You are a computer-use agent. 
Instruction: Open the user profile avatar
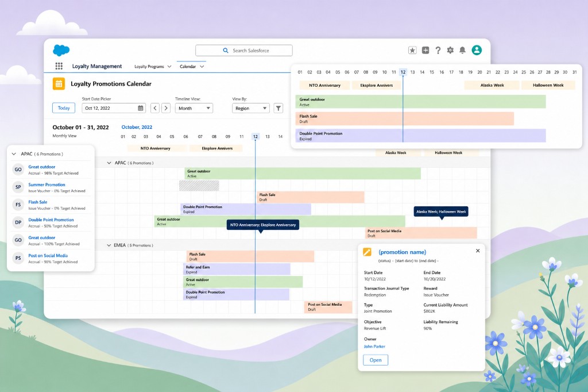coord(477,51)
